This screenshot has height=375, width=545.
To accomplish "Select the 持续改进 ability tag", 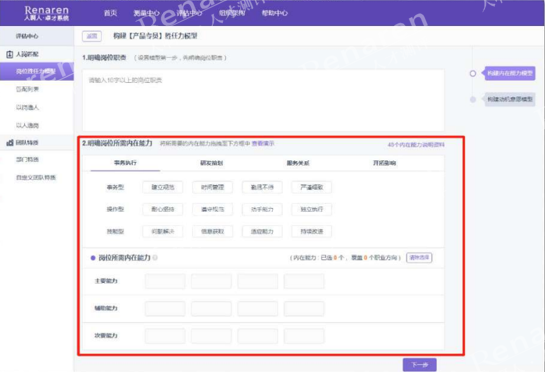I will (311, 231).
